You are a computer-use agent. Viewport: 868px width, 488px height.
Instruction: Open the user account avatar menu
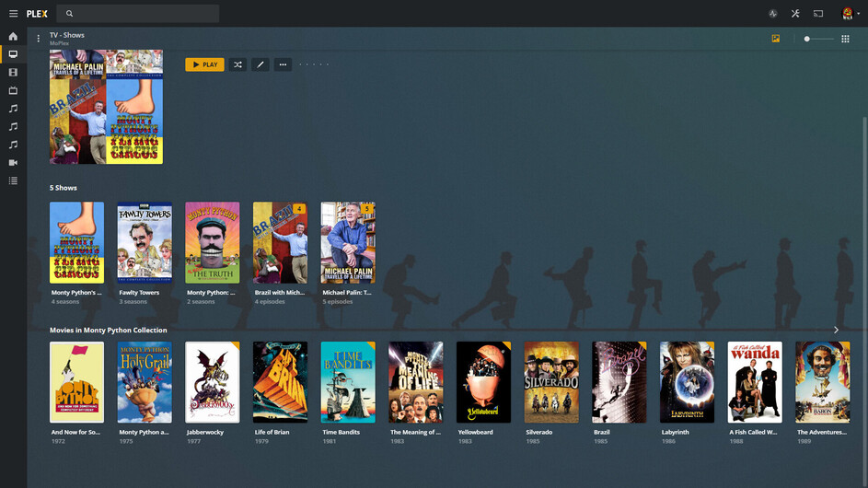pyautogui.click(x=848, y=13)
